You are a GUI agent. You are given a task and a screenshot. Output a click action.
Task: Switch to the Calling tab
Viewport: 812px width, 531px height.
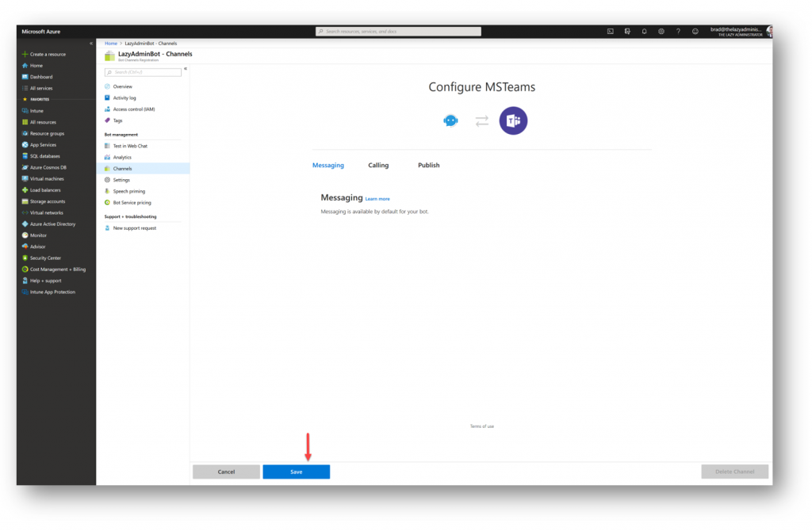point(378,166)
